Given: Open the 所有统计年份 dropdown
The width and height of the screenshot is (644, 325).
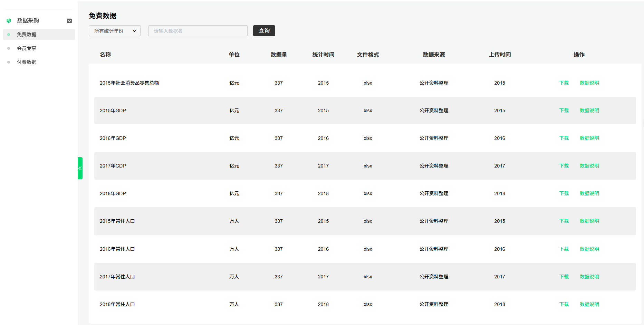Looking at the screenshot, I should (115, 31).
